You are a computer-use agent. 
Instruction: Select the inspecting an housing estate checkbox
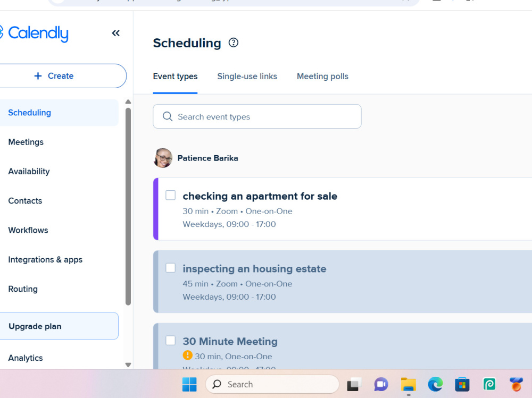[x=170, y=268]
